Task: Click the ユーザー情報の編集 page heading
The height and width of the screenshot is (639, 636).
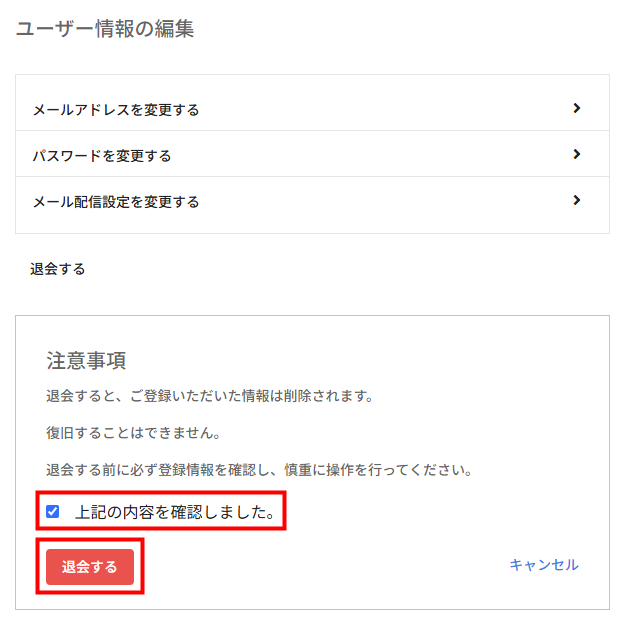Action: [x=105, y=29]
